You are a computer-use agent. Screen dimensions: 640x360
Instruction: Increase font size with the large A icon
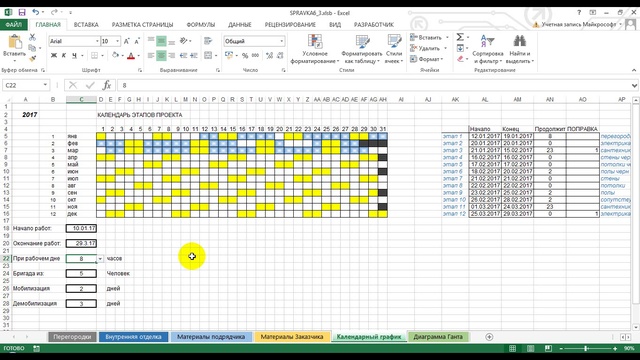(127, 41)
